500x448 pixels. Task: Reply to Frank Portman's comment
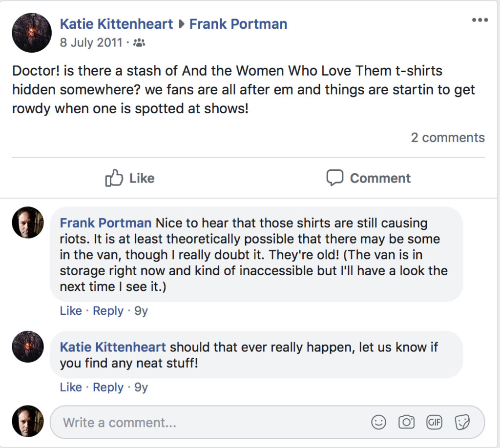coord(108,311)
